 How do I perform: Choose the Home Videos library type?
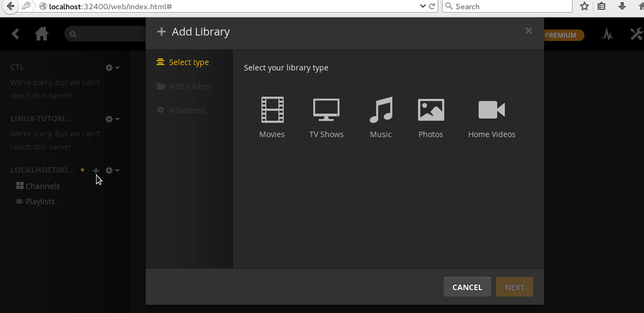click(x=491, y=117)
